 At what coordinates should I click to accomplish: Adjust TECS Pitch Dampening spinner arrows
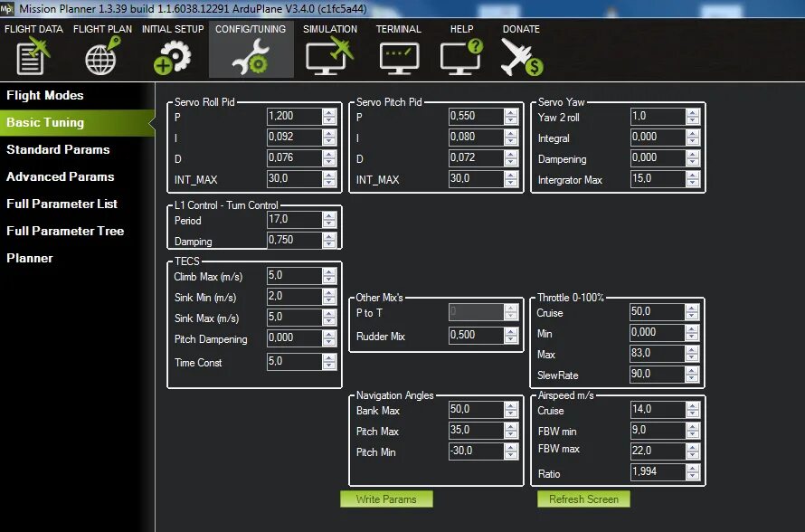tap(329, 338)
